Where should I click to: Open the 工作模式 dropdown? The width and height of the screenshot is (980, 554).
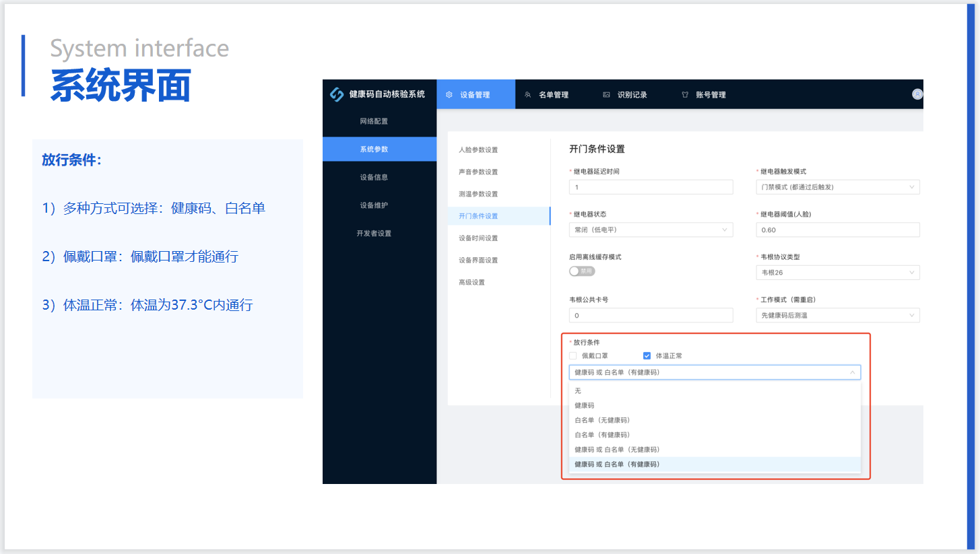coord(837,315)
